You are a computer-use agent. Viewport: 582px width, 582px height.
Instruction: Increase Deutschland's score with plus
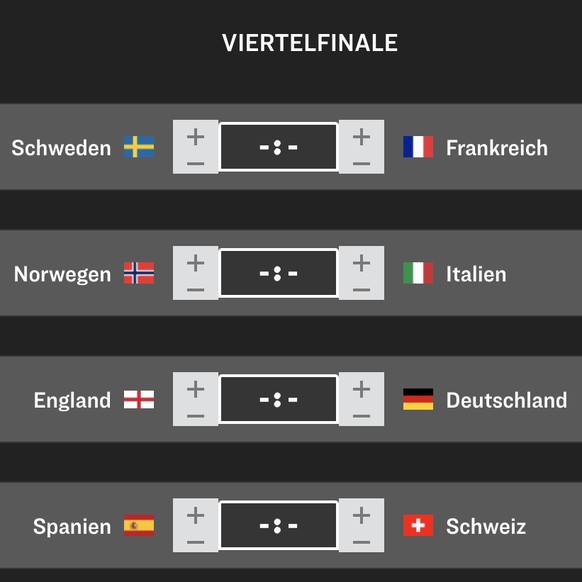361,389
